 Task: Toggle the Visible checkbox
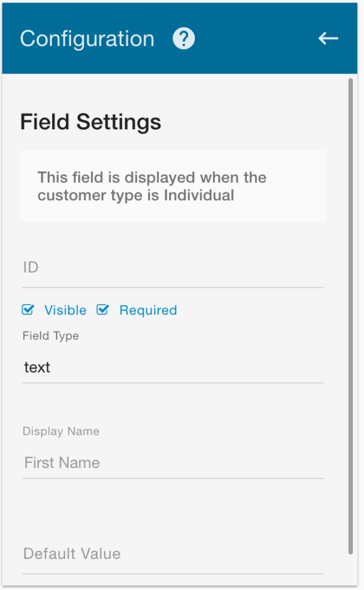point(28,310)
